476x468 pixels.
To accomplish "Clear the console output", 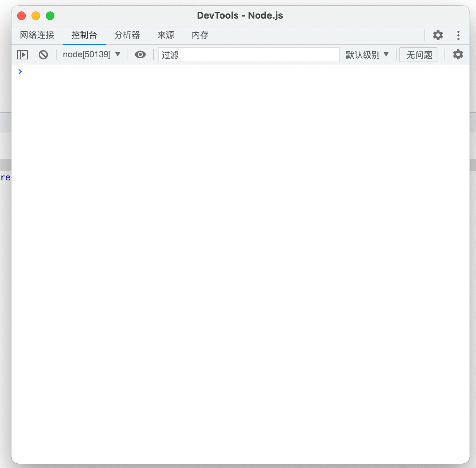I will coord(43,55).
